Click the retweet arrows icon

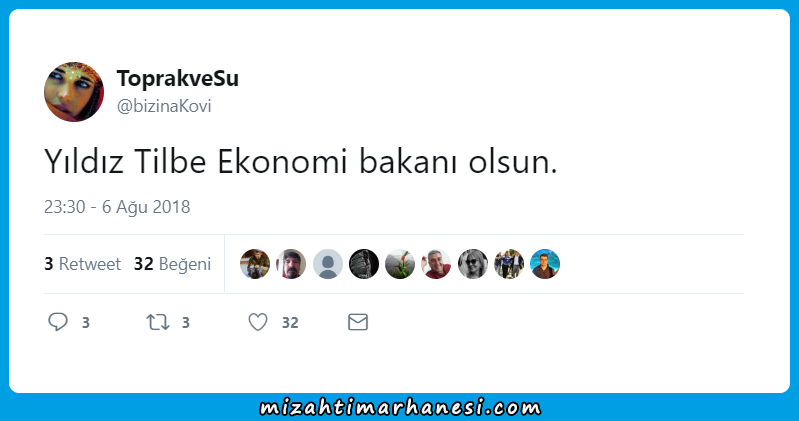(x=158, y=322)
